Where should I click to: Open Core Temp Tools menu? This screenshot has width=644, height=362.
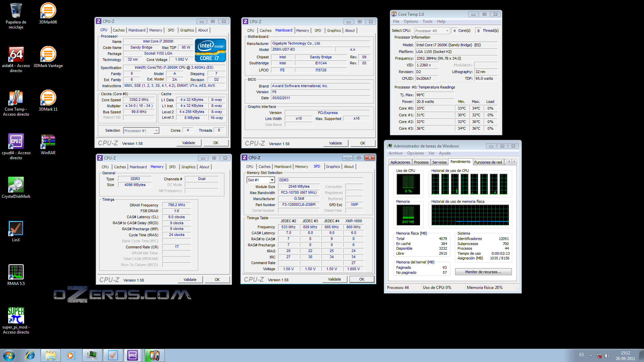coord(427,21)
